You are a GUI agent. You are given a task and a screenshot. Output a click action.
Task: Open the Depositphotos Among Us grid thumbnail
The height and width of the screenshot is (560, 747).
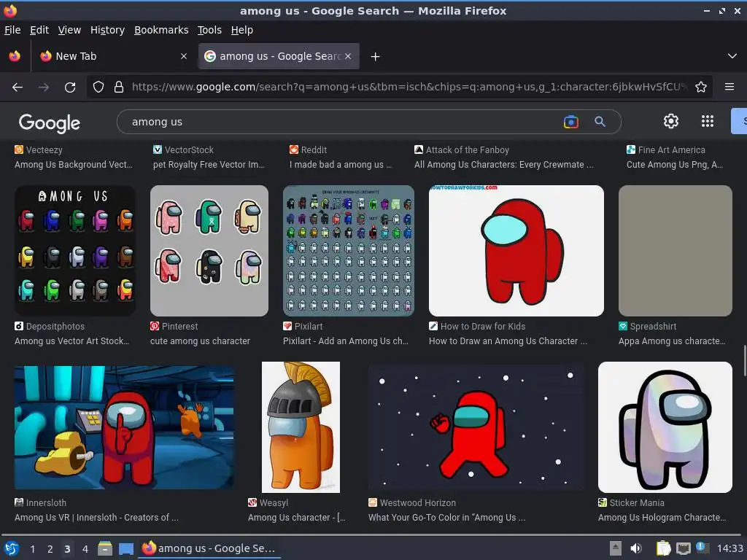tap(75, 251)
